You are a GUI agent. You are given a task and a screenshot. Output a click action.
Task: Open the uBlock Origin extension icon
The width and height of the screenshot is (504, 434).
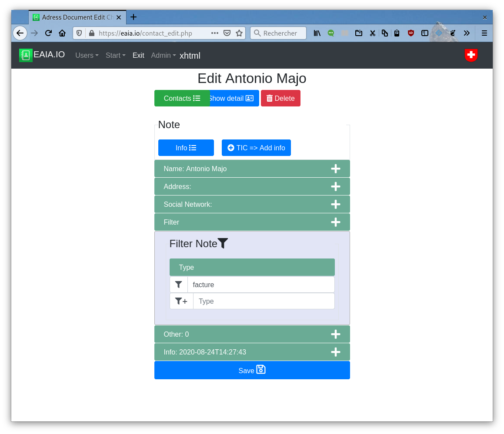coord(411,33)
